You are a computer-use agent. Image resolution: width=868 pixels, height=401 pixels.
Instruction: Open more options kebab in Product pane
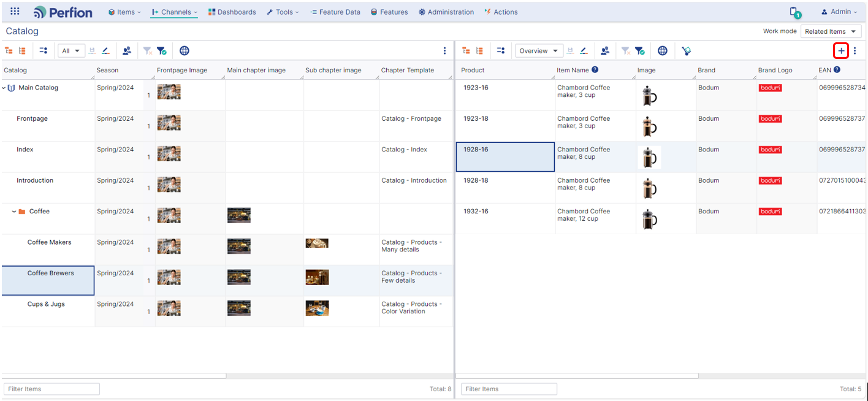855,51
